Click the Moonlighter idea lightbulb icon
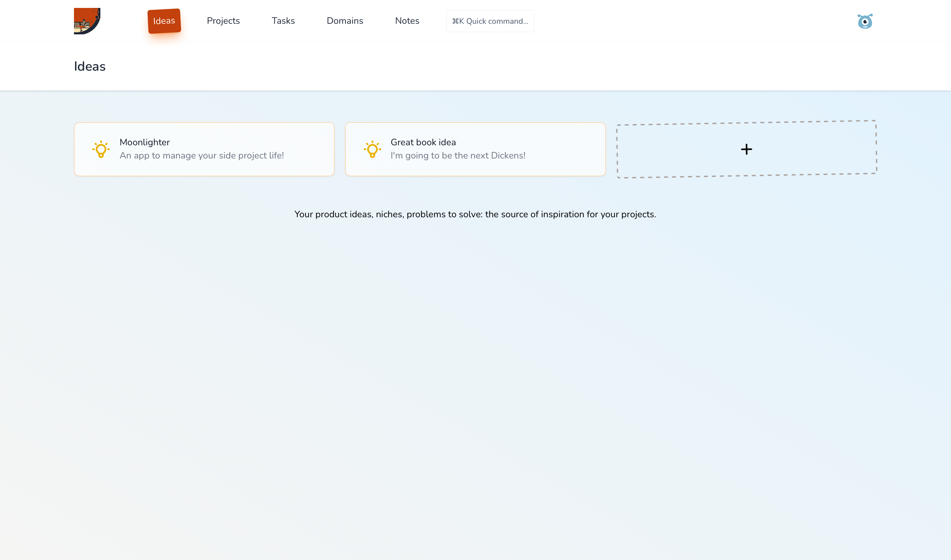 point(101,149)
